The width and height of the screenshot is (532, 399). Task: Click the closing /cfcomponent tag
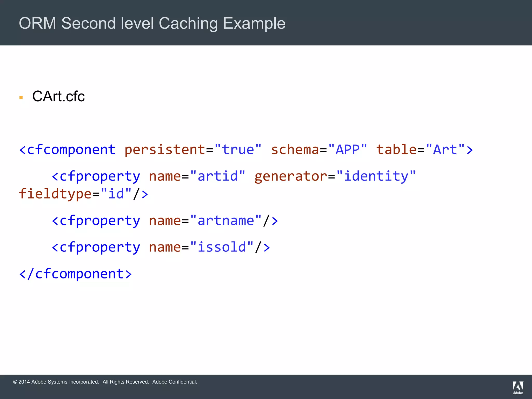coord(76,274)
